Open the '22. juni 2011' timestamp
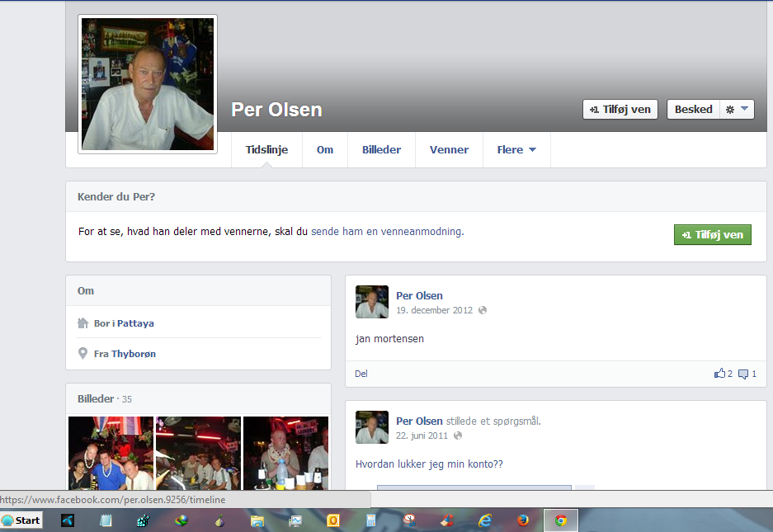 422,435
